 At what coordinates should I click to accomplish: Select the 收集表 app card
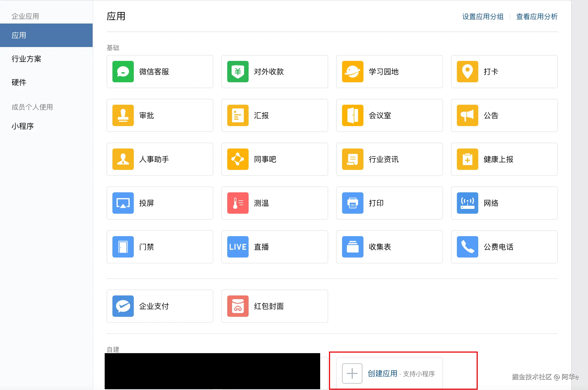pos(389,247)
